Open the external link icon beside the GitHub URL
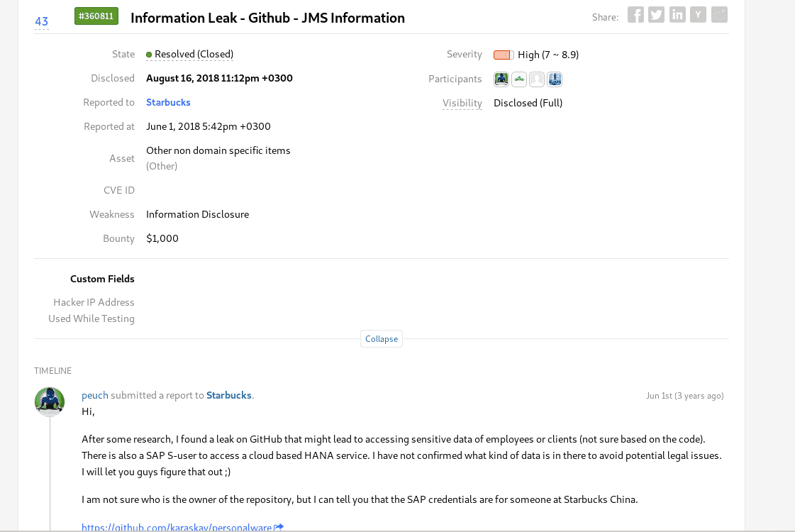Screen dimensions: 795x532 tap(278, 528)
